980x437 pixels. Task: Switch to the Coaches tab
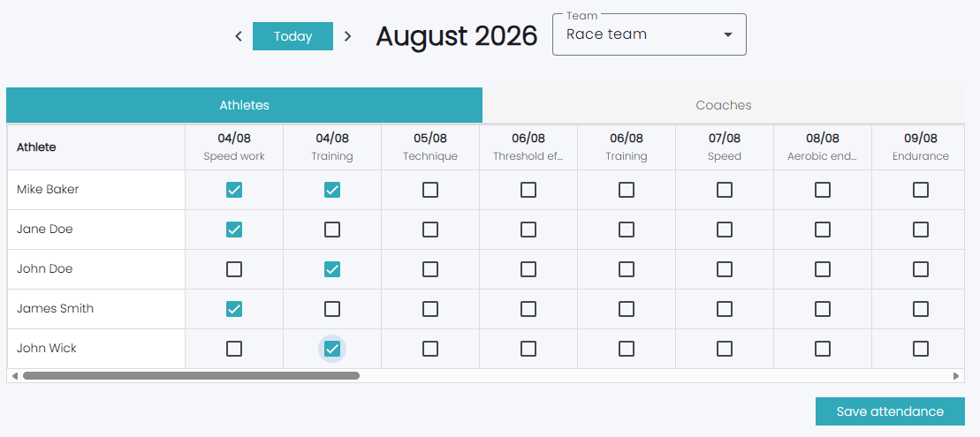point(723,106)
